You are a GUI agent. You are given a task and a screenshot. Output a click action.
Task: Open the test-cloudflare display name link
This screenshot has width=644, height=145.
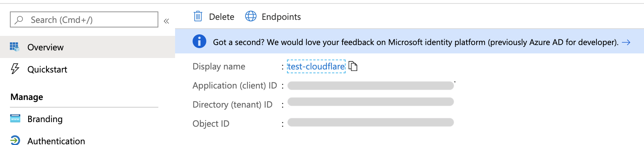[x=316, y=66]
